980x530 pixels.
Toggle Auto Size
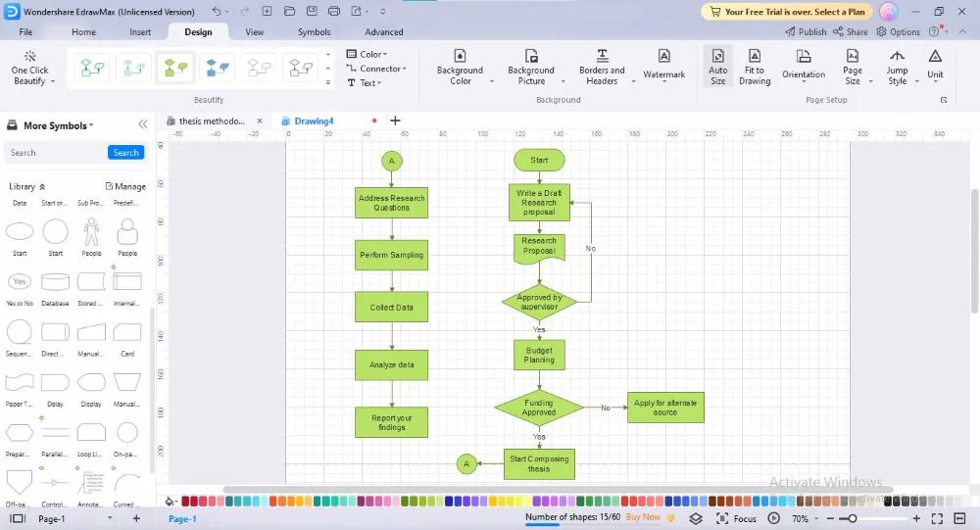(718, 68)
